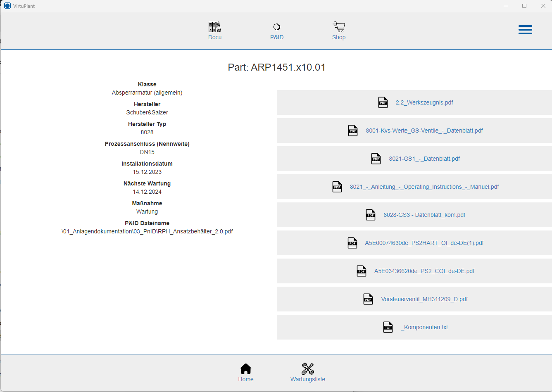This screenshot has height=392, width=552.
Task: Go to the P&ID label
Action: click(277, 37)
